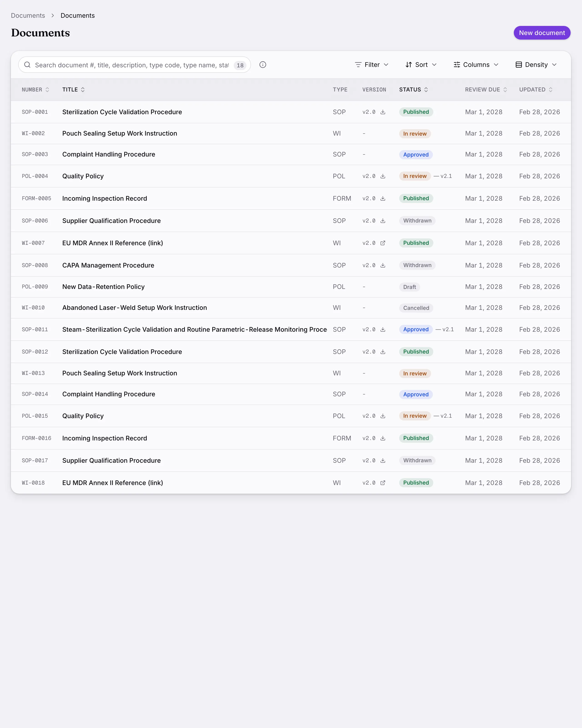Screen dimensions: 582x728
Task: Download SOP-0006 Supplier Qualification file
Action: [x=383, y=221]
